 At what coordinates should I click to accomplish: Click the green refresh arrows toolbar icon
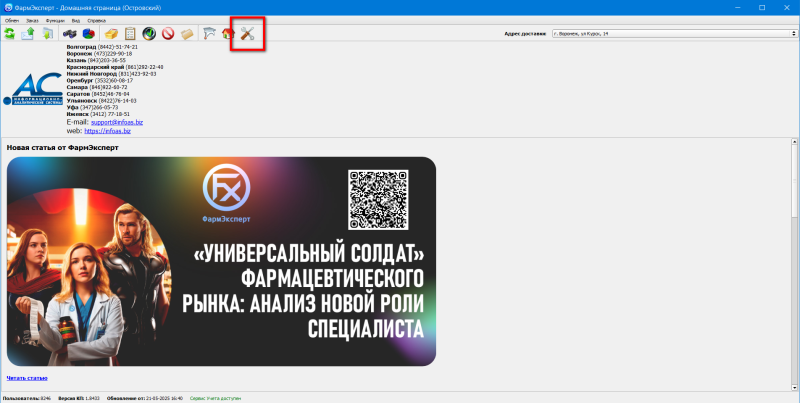[10, 35]
